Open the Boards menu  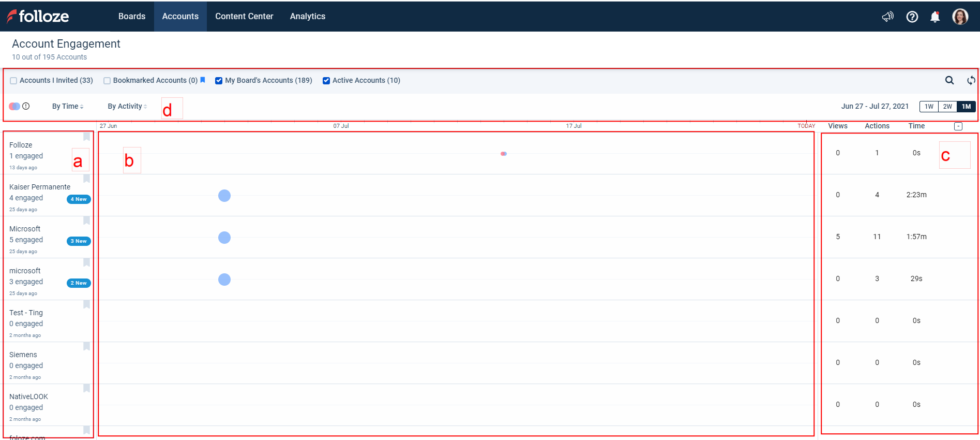click(x=132, y=16)
